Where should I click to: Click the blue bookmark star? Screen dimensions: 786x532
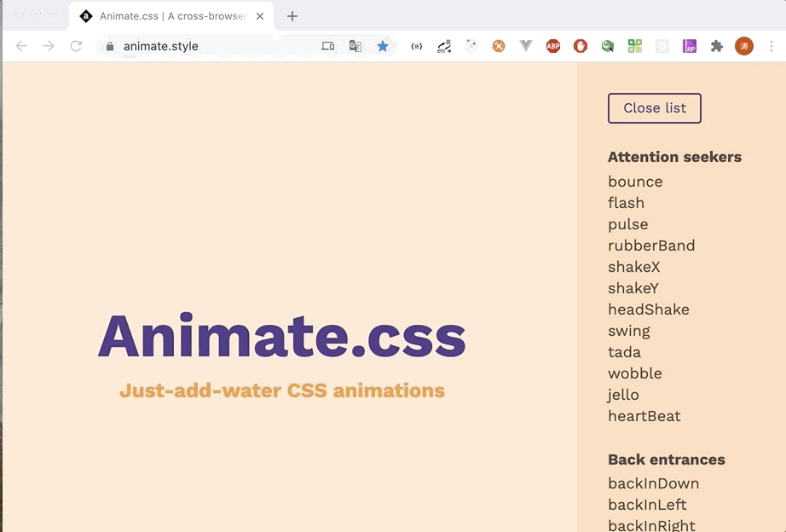click(383, 46)
